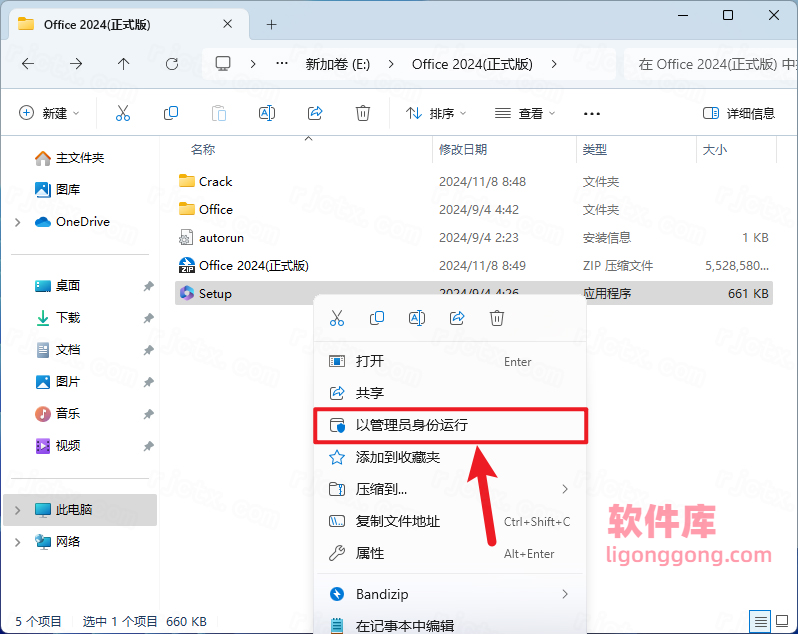
Task: Select the Crack folder
Action: tap(473, 182)
